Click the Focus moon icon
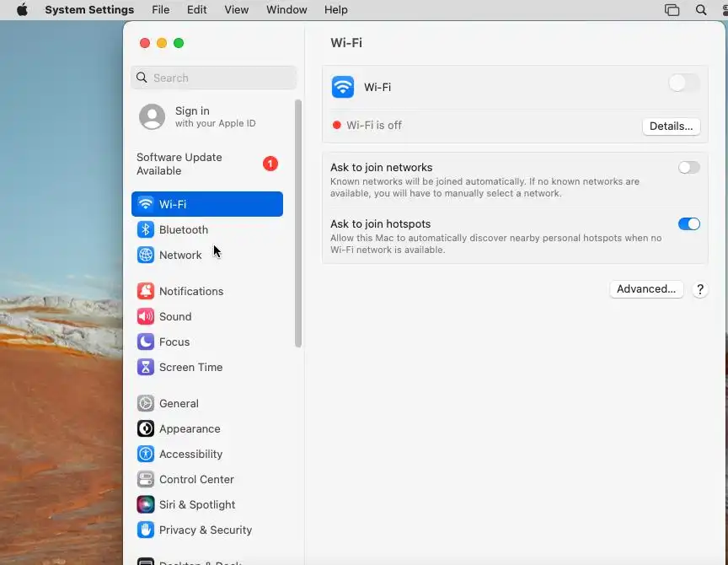Viewport: 728px width, 565px height. [x=146, y=342]
